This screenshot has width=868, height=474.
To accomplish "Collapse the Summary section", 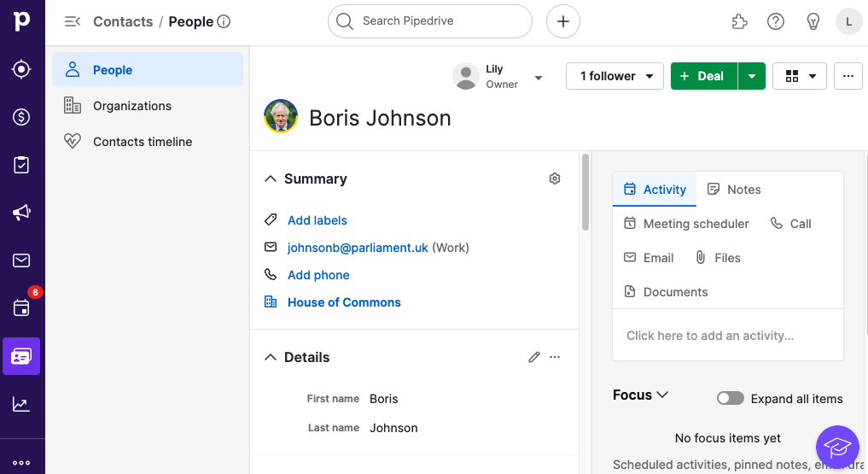I will (271, 178).
